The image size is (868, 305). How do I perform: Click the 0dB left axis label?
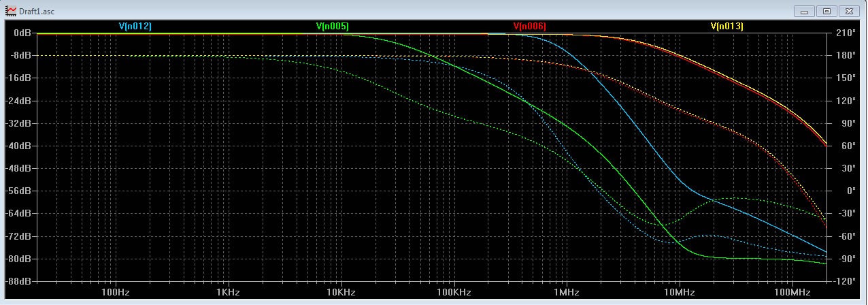(x=23, y=33)
